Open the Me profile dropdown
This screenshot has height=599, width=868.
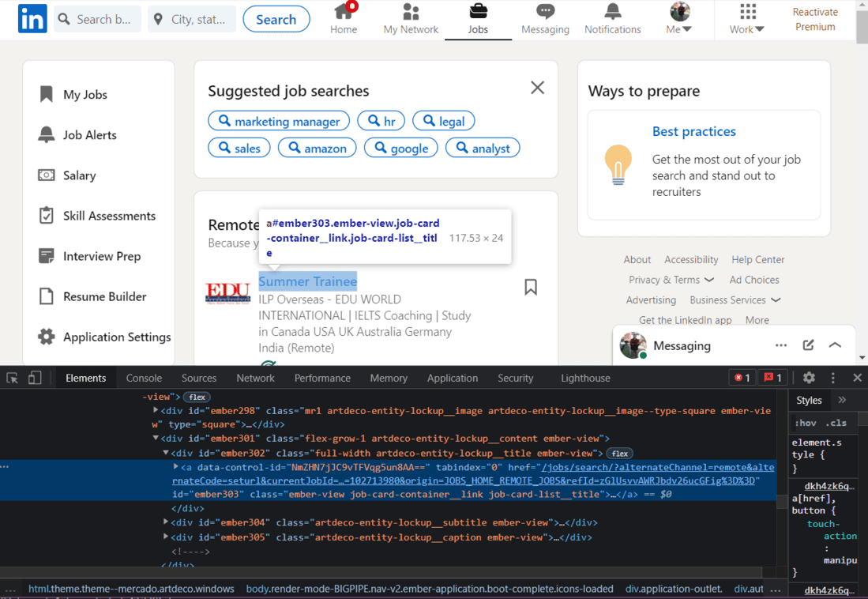coord(679,19)
